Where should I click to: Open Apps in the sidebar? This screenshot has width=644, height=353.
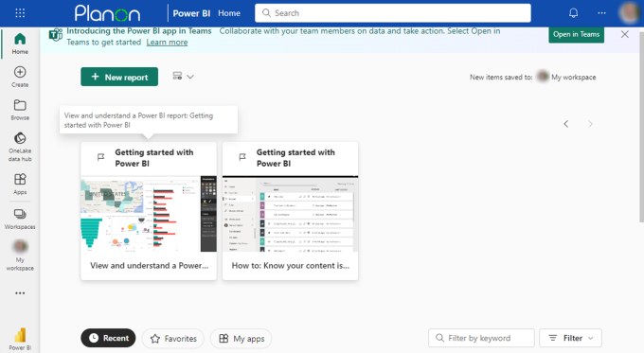coord(20,184)
